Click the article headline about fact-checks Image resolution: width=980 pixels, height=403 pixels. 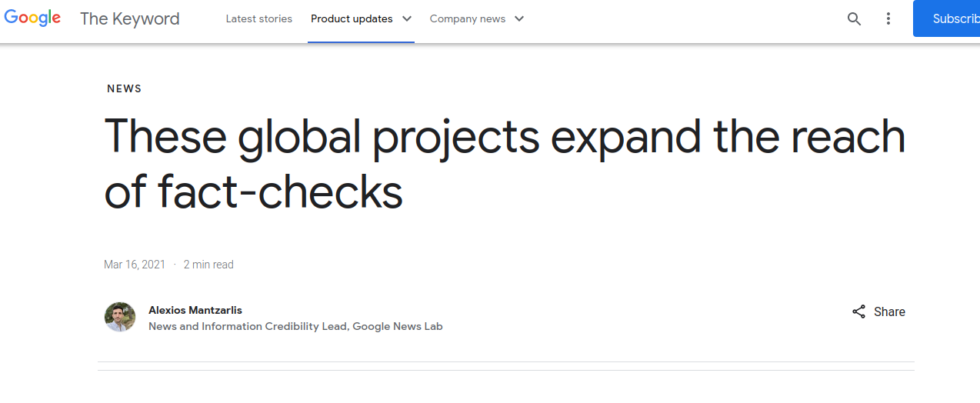pos(505,163)
